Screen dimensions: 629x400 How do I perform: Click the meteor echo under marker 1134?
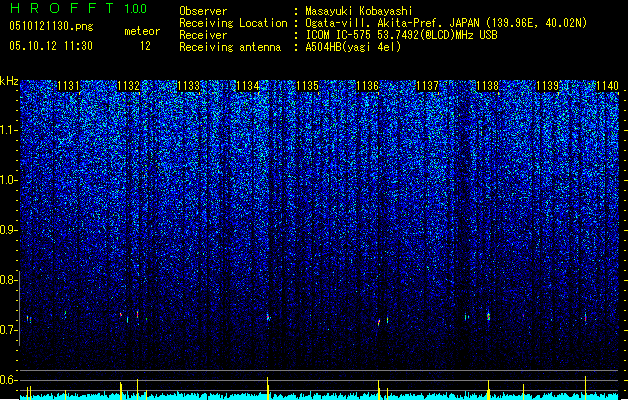268,317
